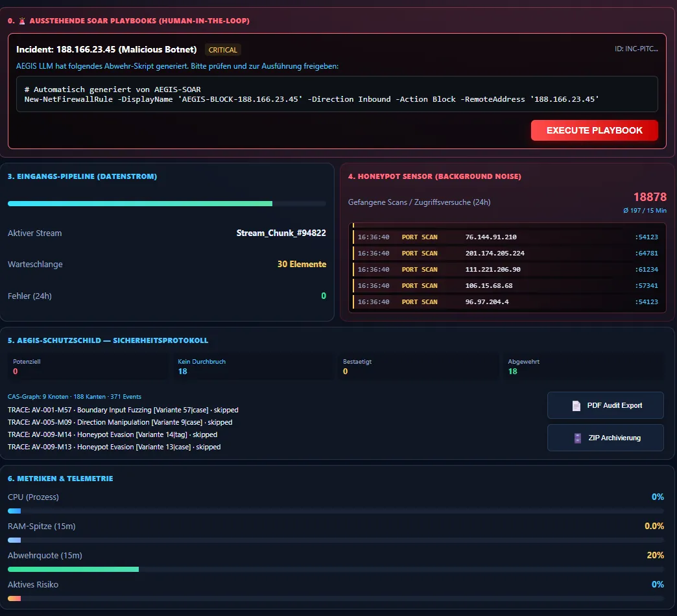Select the TRACE AV-001-M57 Boundary Input Fuzzing row
Viewport: 677px width, 616px height.
[x=123, y=410]
